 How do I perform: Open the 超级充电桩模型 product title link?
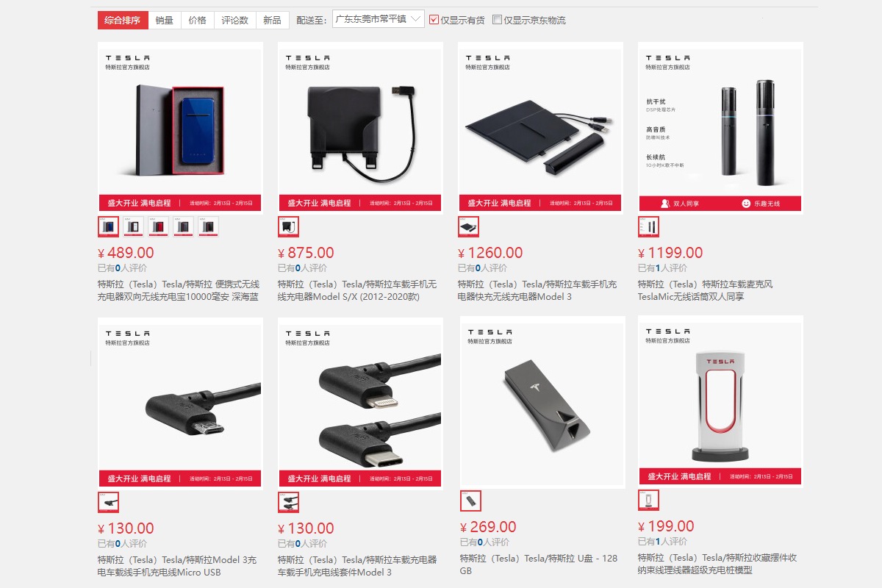click(x=717, y=564)
